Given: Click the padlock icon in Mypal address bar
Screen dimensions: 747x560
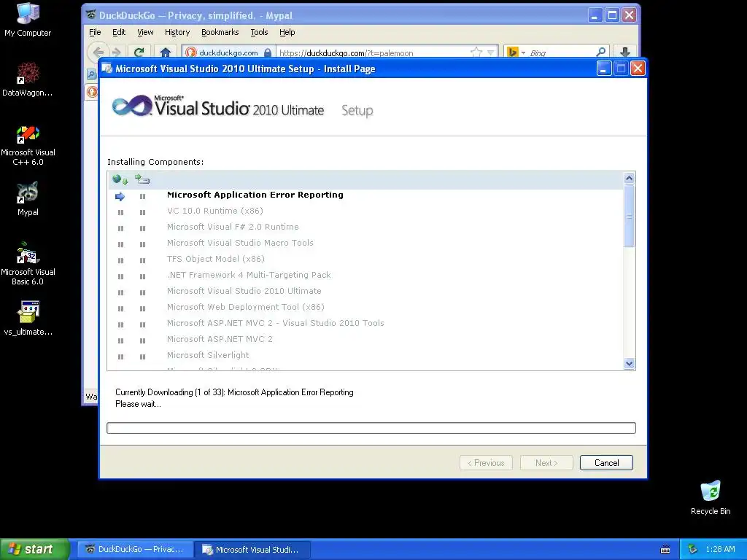Looking at the screenshot, I should [268, 52].
